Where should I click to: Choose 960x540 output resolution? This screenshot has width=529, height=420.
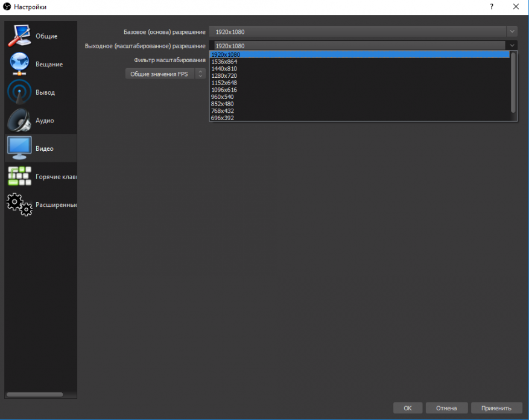pyautogui.click(x=360, y=97)
